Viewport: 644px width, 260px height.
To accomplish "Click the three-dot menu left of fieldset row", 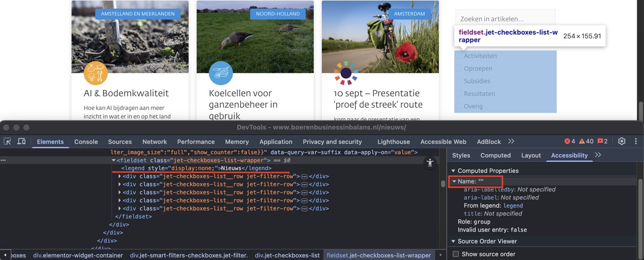I will [4, 160].
